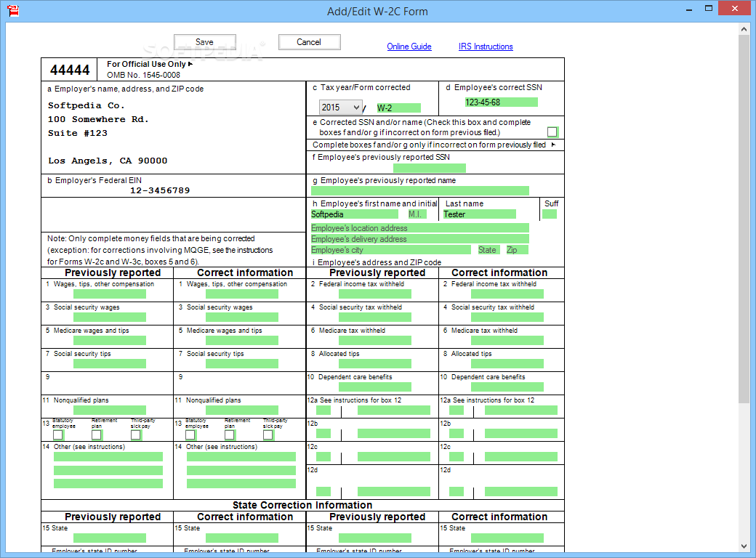
Task: Click previously reported Social security tax withheld field
Action: point(375,317)
